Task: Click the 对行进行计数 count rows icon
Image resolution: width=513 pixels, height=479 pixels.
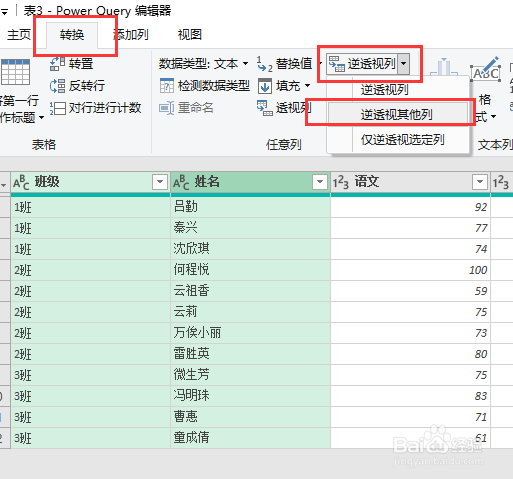Action: point(57,108)
